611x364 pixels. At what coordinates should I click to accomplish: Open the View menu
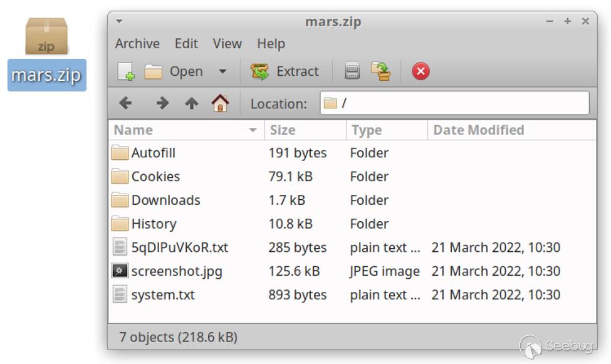point(227,44)
